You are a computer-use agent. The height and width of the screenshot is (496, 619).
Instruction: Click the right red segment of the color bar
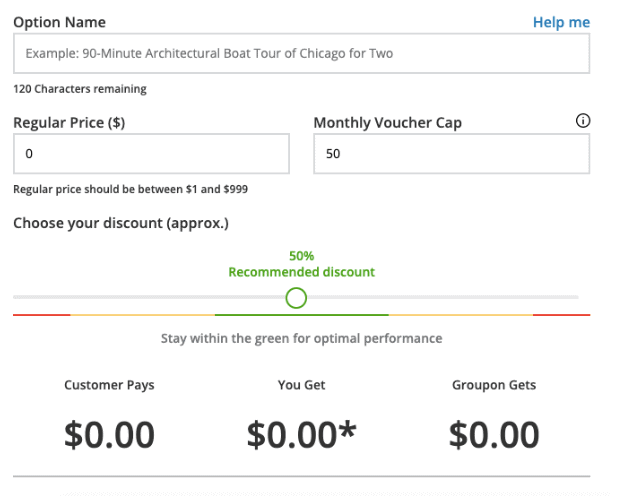(561, 315)
